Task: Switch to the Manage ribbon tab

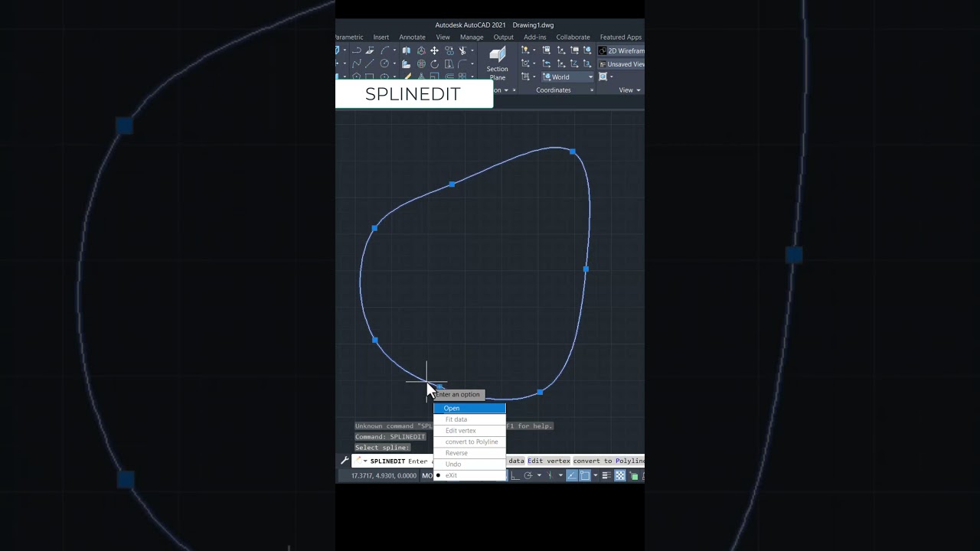Action: tap(472, 37)
